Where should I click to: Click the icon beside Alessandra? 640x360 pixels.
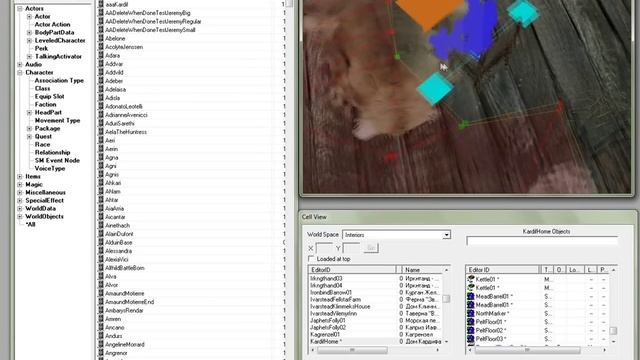click(101, 251)
